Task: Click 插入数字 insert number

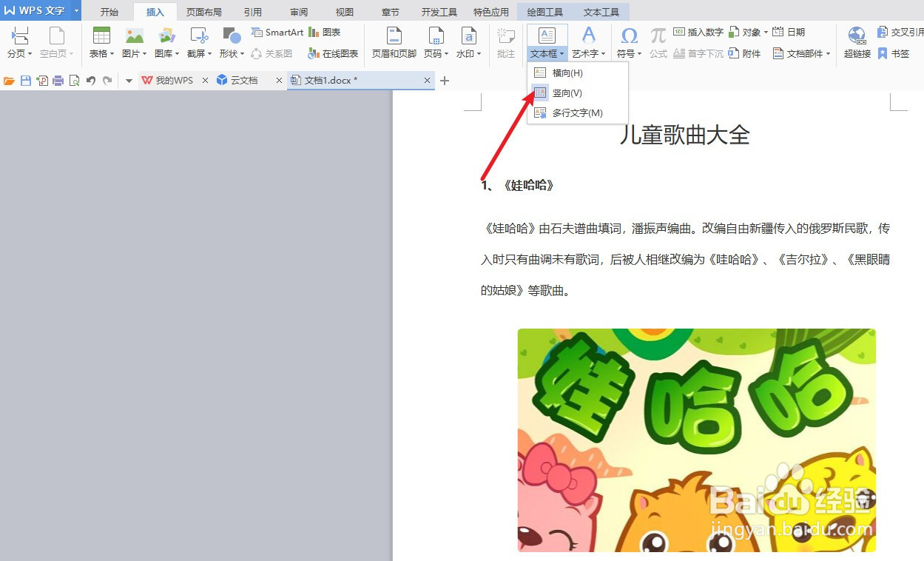Action: [698, 33]
